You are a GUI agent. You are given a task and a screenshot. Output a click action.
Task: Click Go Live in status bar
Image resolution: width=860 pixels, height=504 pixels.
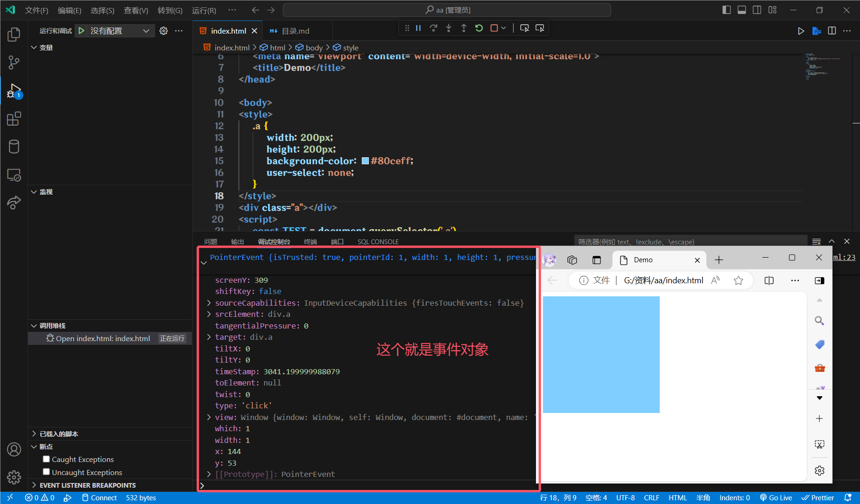point(775,498)
